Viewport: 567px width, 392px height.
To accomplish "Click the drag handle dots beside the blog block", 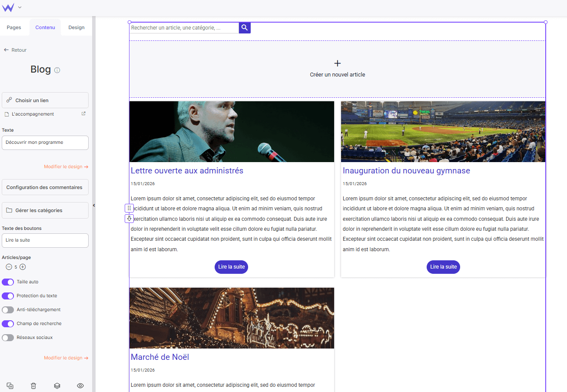I will coord(129,208).
